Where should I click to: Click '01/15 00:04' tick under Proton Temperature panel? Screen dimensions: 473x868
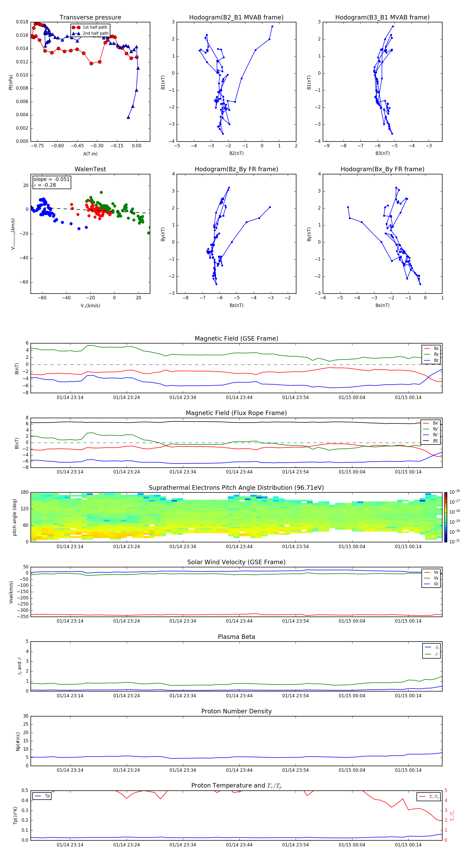[352, 845]
